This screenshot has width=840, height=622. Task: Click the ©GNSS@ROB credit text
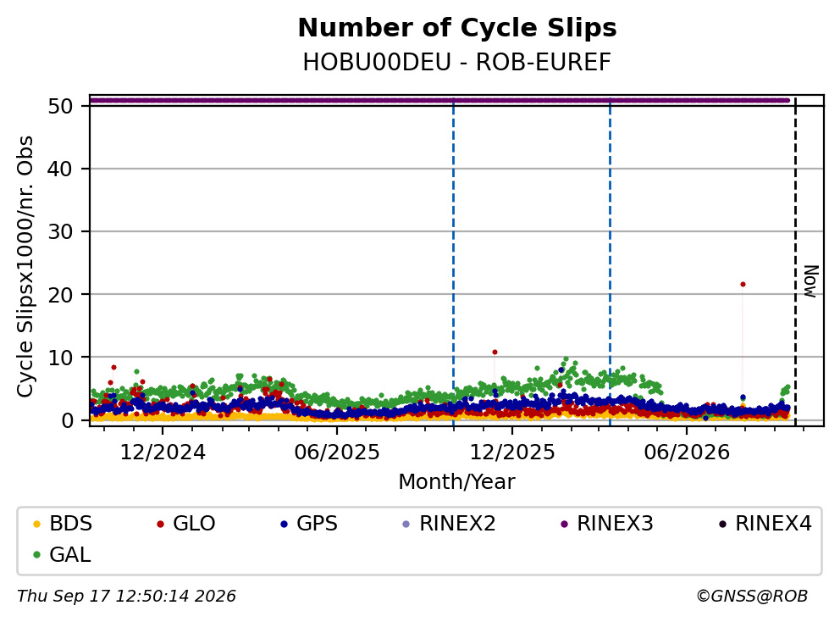[752, 597]
